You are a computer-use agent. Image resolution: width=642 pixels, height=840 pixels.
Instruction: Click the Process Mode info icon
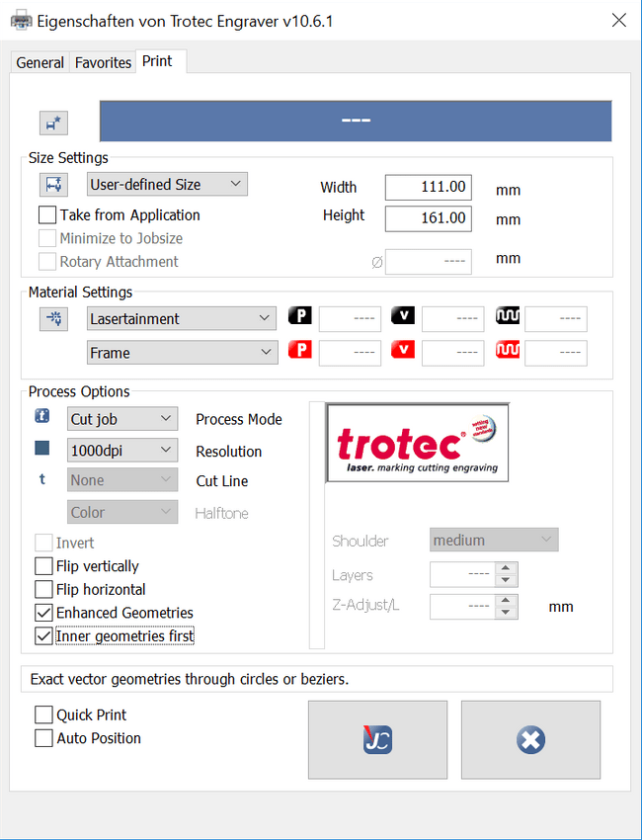(x=41, y=418)
